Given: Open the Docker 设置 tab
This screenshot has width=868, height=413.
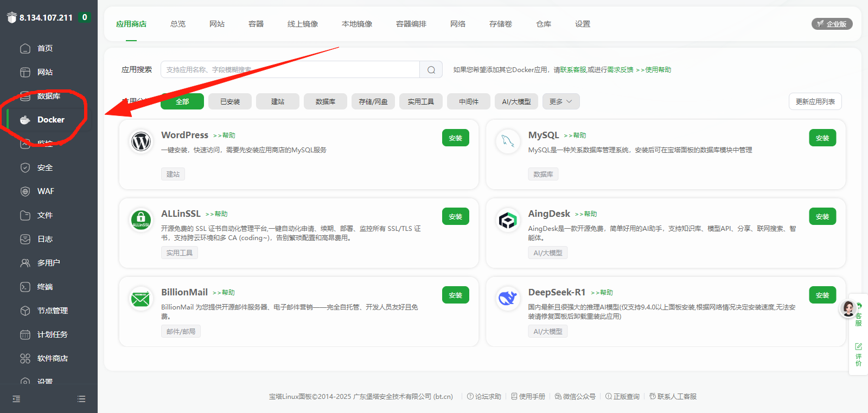Looking at the screenshot, I should [583, 24].
